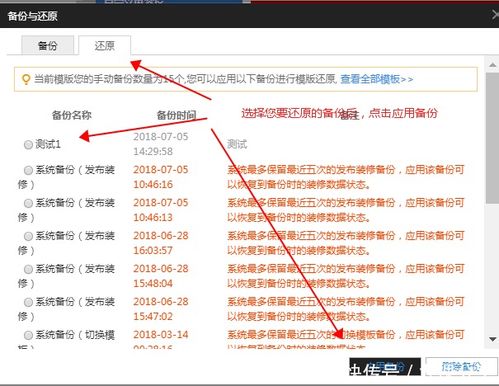Click the 测试1 backup name

click(x=48, y=144)
